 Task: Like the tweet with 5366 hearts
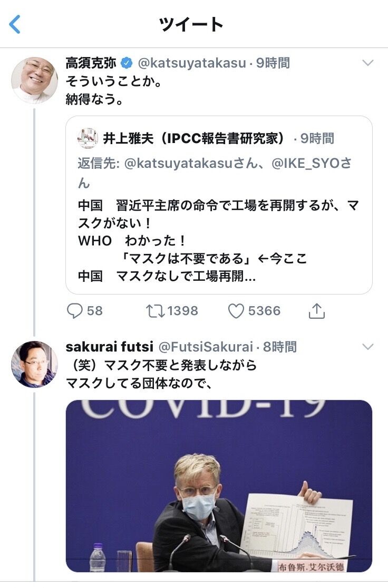click(236, 311)
